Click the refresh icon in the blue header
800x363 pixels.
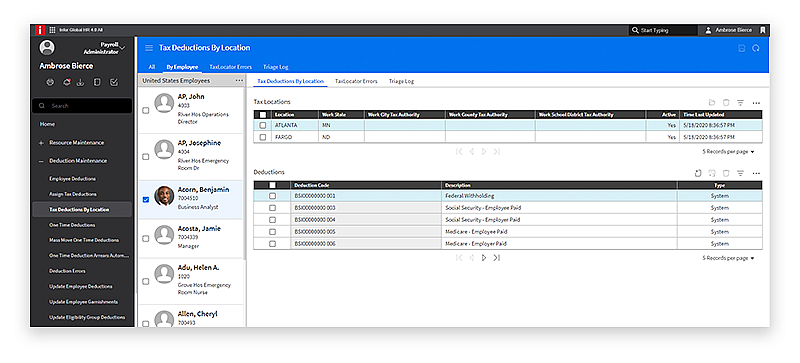(756, 48)
